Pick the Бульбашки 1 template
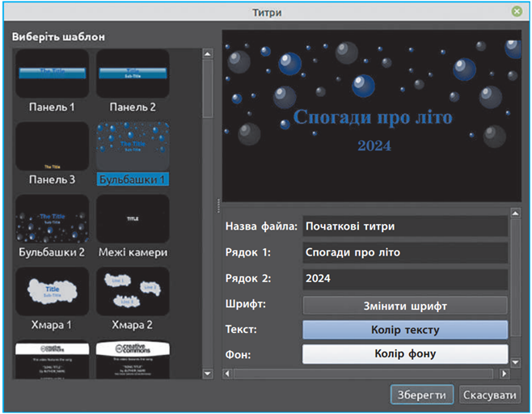The width and height of the screenshot is (532, 414). pyautogui.click(x=133, y=147)
